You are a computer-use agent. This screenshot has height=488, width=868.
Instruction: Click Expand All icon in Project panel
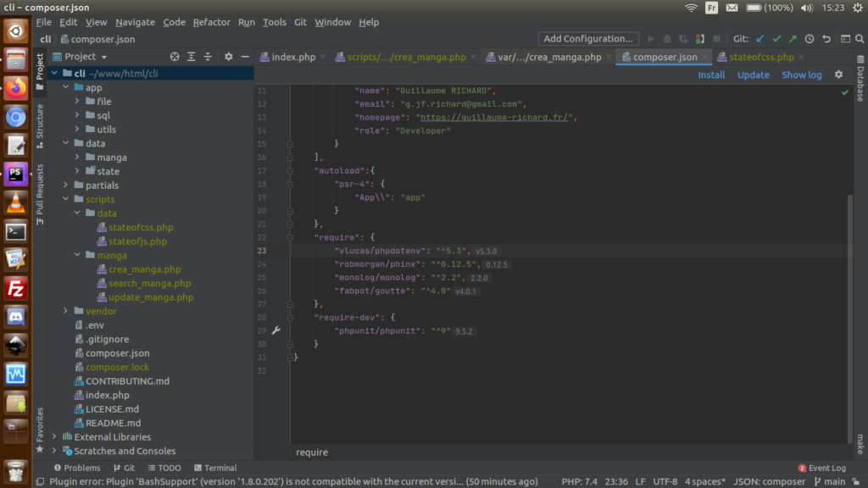(191, 57)
